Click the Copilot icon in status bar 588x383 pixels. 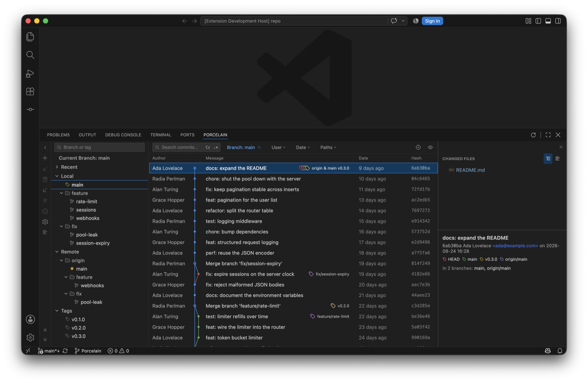[x=548, y=351]
